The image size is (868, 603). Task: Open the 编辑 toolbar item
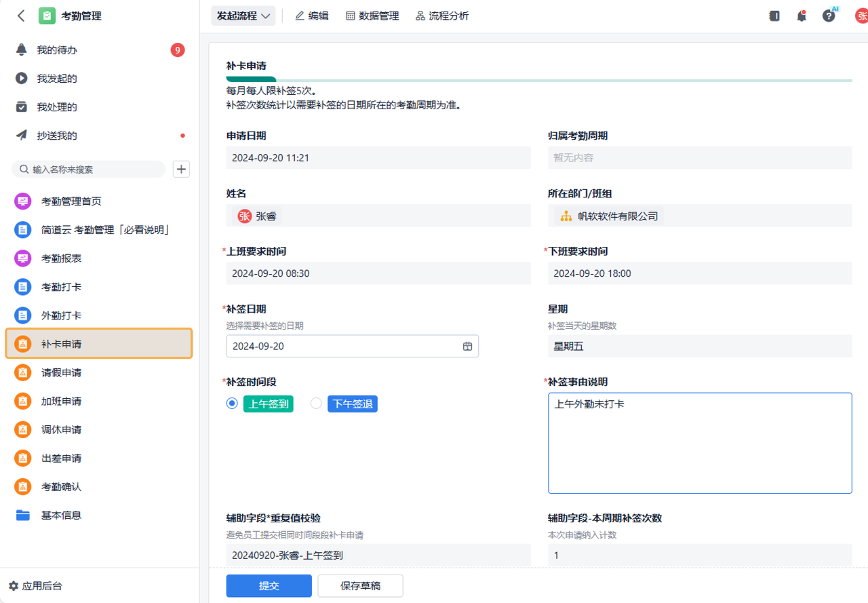click(x=312, y=16)
